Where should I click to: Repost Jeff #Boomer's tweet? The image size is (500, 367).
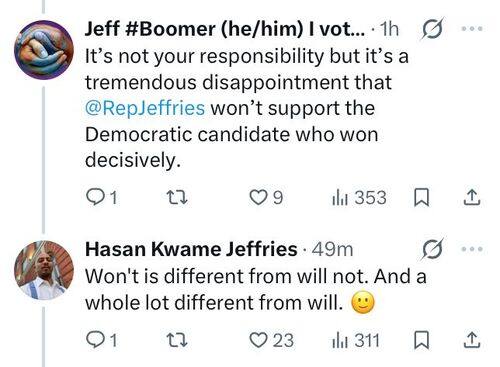tap(177, 197)
